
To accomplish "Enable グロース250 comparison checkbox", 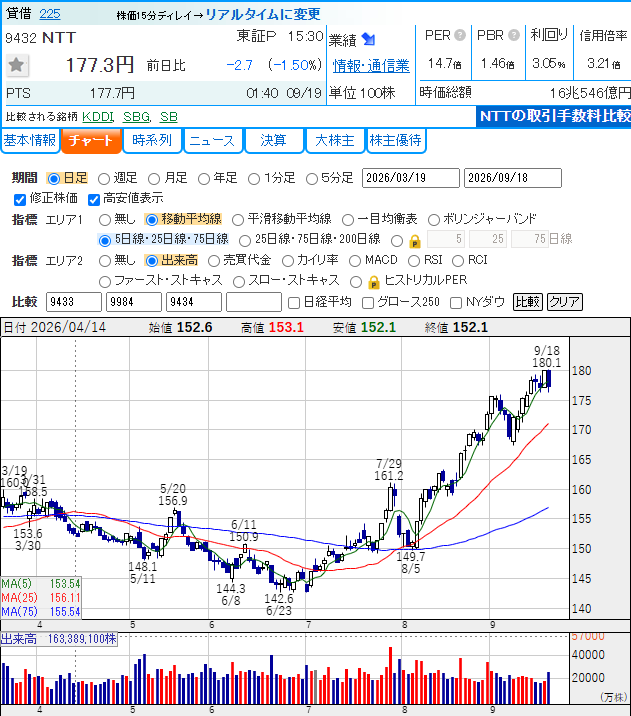I will point(368,303).
